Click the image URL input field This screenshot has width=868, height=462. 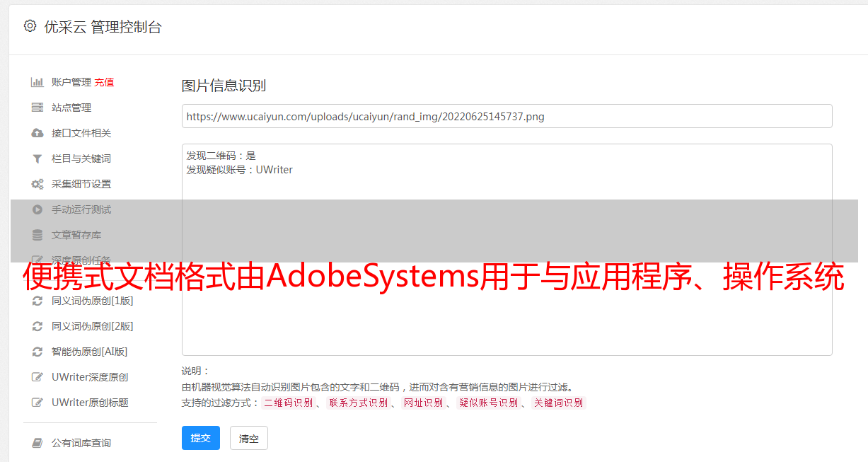click(x=507, y=116)
